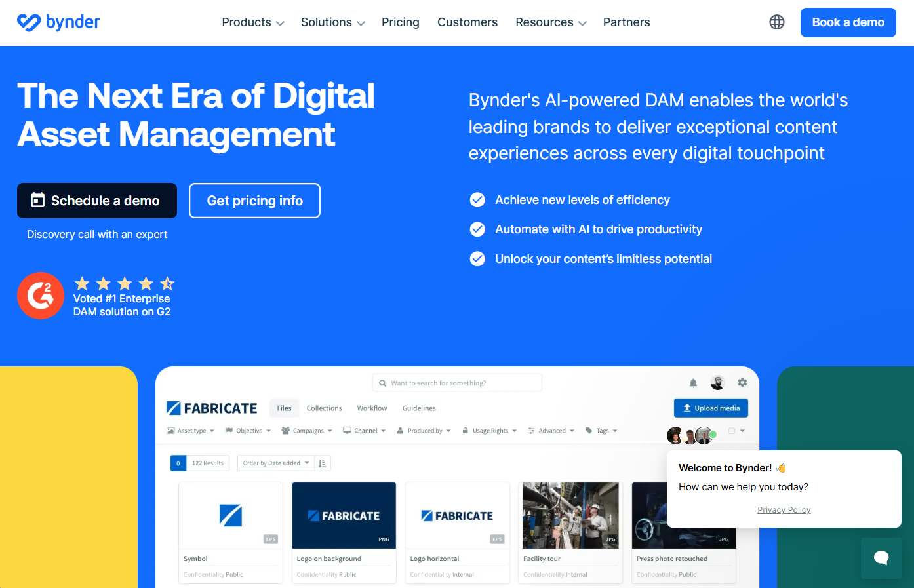914x588 pixels.
Task: Click the Get pricing info button
Action: coord(254,201)
